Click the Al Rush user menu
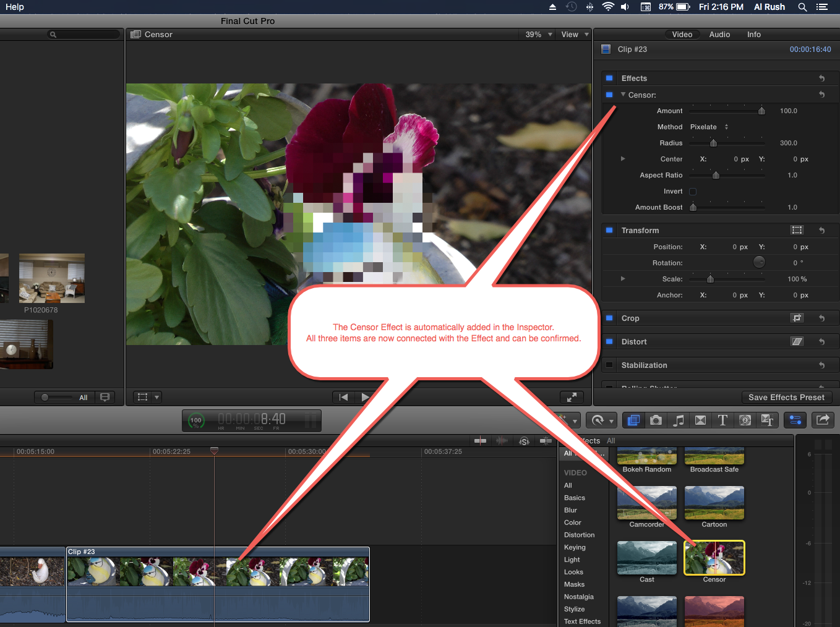 (769, 7)
